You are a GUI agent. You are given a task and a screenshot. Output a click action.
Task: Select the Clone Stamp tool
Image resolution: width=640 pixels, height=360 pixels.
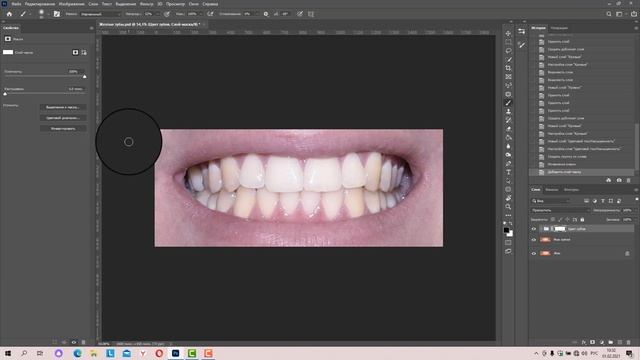coord(508,111)
